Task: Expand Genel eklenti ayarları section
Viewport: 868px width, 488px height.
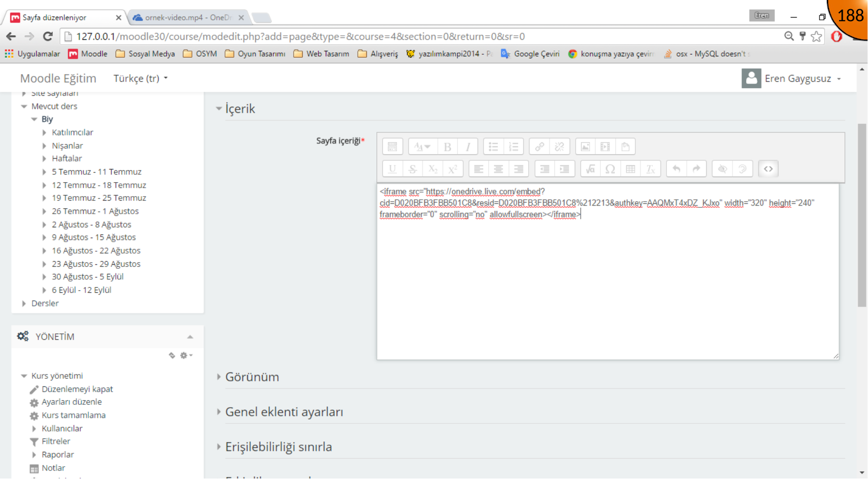Action: 279,412
